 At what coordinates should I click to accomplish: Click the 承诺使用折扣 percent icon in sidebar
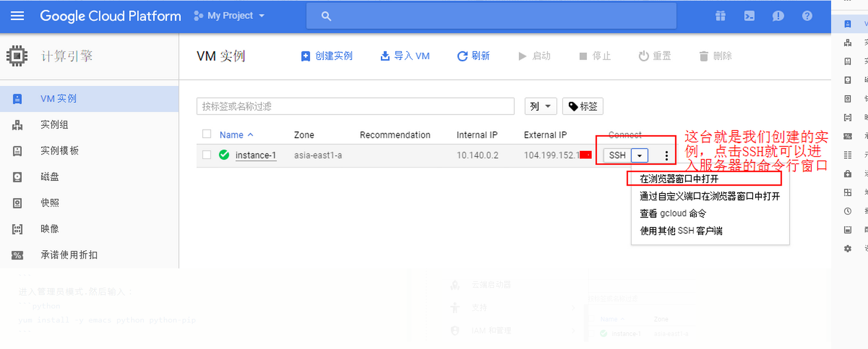(x=17, y=255)
